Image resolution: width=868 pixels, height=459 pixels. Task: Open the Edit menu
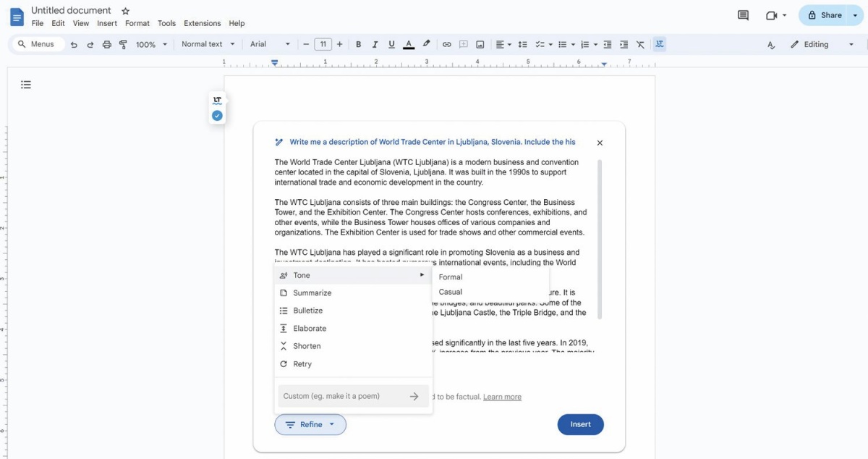(59, 23)
